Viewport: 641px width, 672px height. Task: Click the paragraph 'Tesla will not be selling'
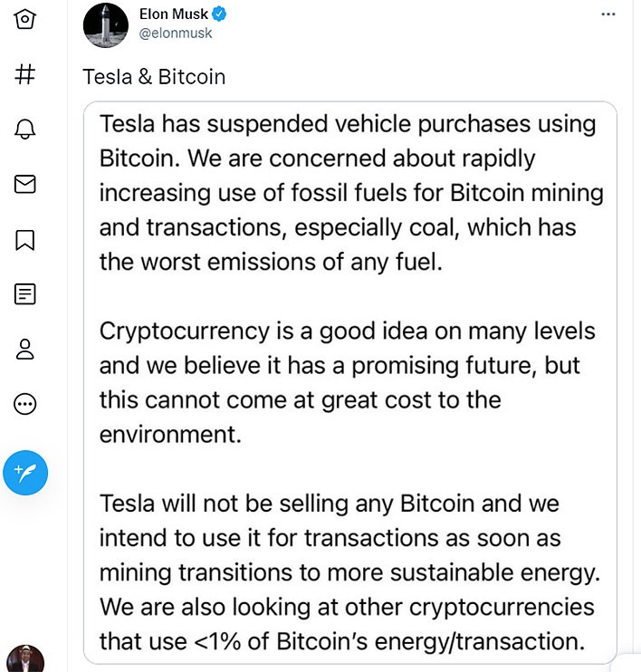point(349,572)
